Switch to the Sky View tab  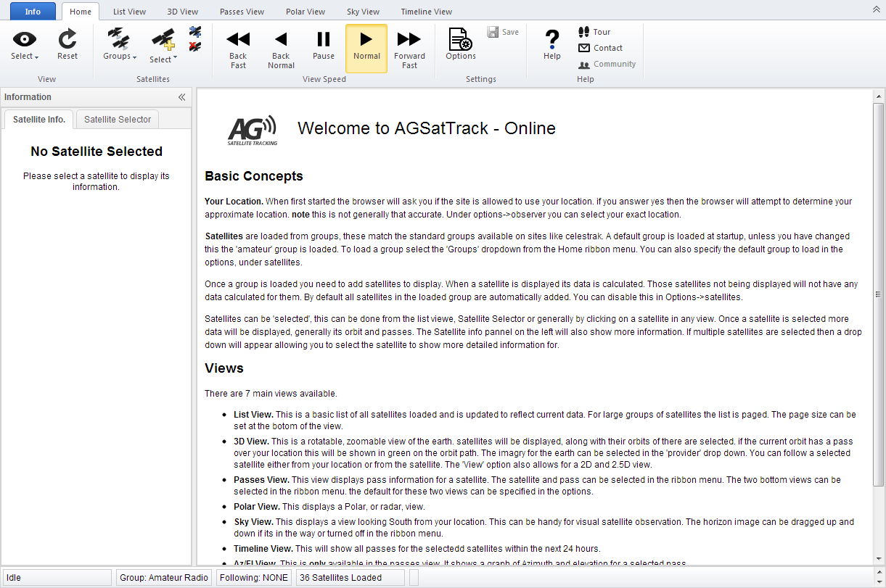(363, 12)
